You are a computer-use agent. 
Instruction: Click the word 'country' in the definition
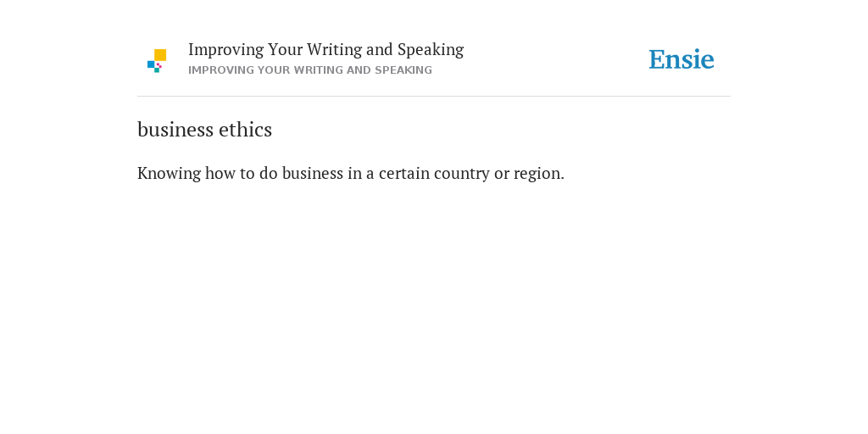tap(462, 173)
